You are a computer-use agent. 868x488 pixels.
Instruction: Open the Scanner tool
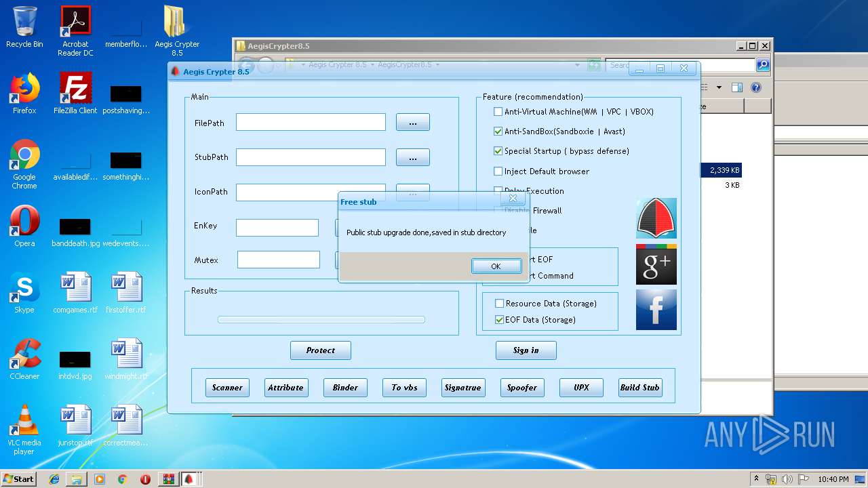(227, 388)
